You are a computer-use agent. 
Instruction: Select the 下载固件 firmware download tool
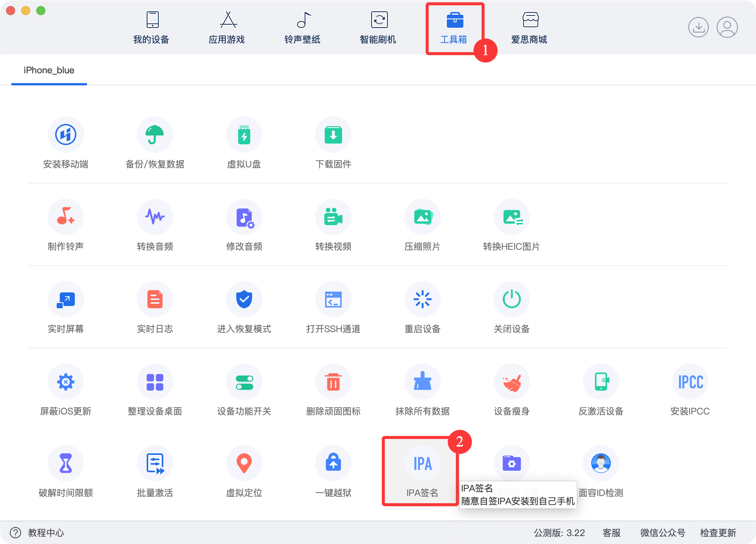click(333, 144)
